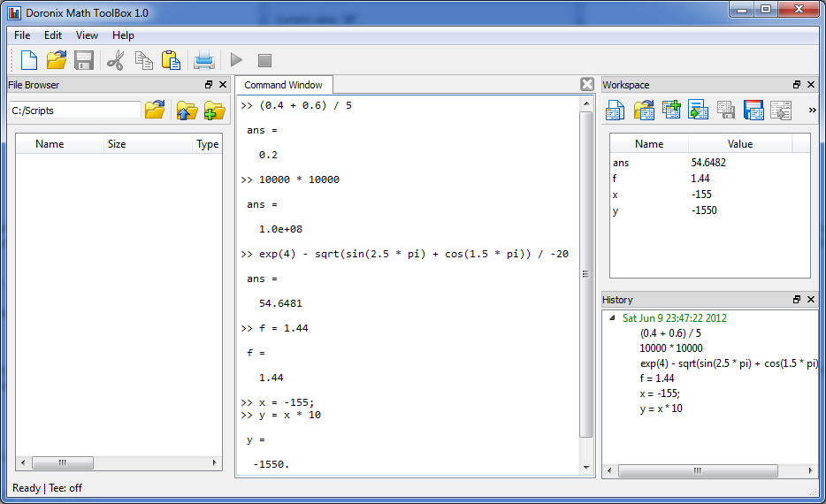
Task: Select history entry starting with exp(4)
Action: [729, 363]
